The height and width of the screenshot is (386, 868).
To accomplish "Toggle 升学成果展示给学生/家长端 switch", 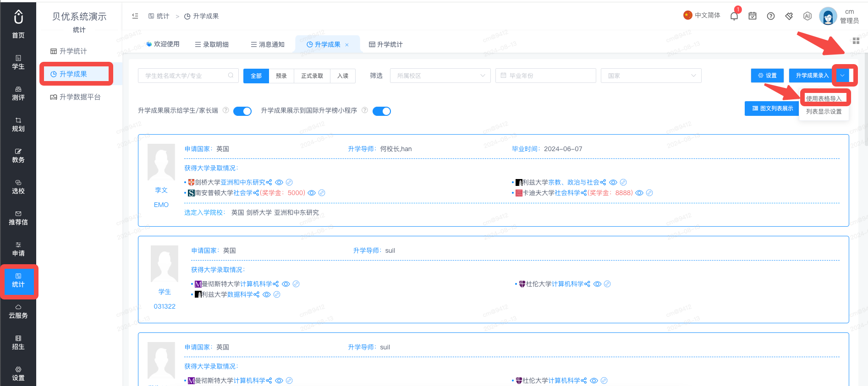I will (242, 111).
